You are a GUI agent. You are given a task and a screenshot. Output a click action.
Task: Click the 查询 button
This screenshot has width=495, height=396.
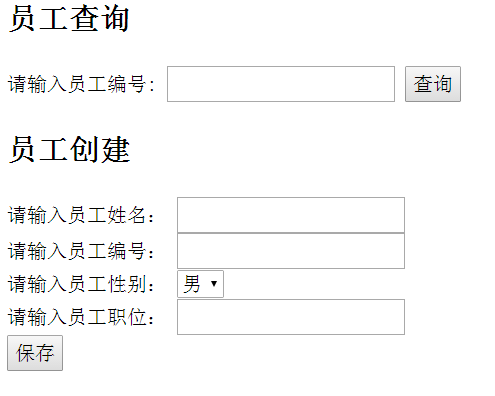pos(433,84)
